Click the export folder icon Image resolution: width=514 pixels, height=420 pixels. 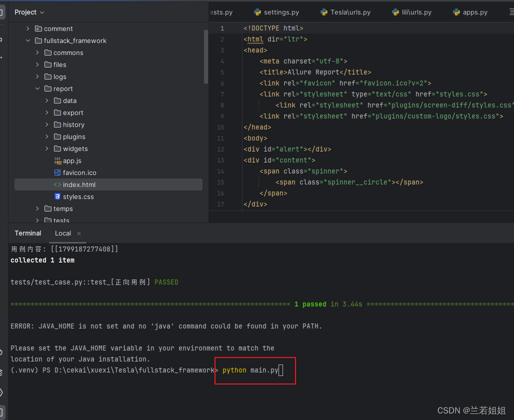(x=57, y=112)
